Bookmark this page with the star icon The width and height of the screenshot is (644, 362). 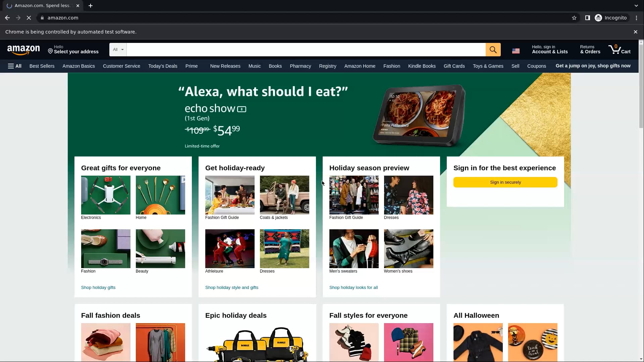574,18
